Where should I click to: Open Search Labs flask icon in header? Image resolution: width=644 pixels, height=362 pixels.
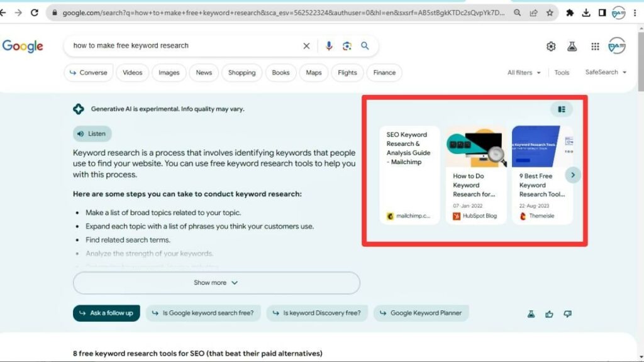point(572,47)
